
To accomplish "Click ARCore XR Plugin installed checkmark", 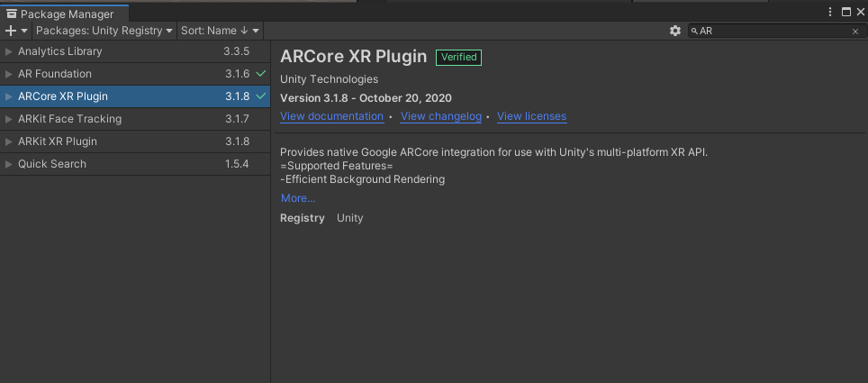I will coord(261,96).
